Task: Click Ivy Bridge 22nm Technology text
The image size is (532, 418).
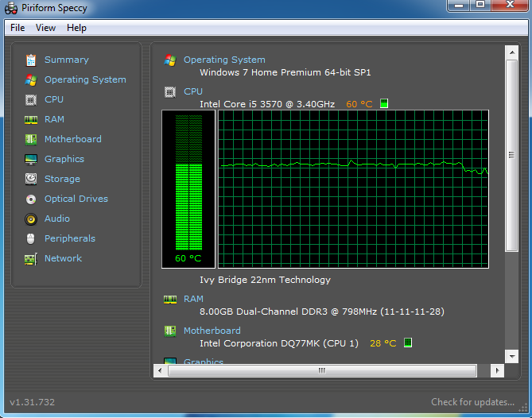Action: point(265,280)
